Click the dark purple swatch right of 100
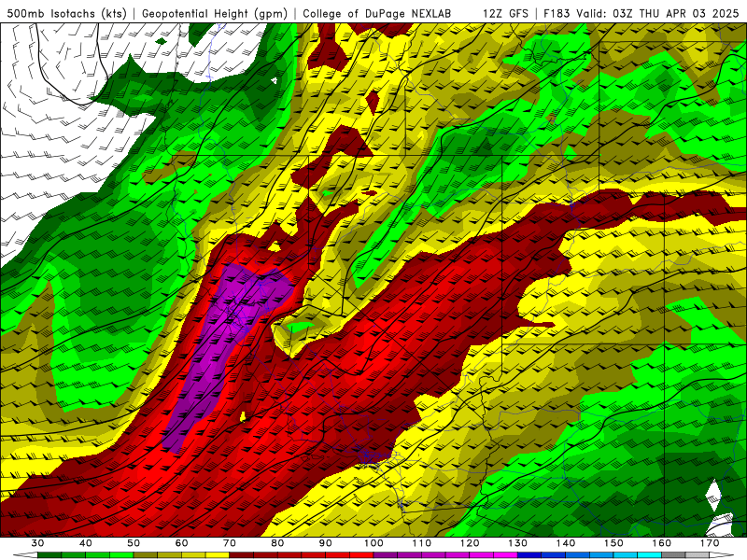The height and width of the screenshot is (560, 747). tap(386, 555)
